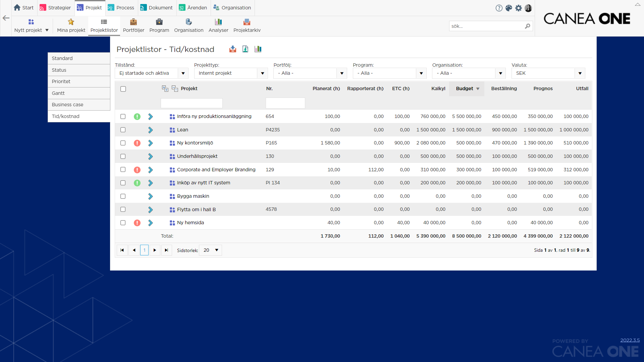This screenshot has height=362, width=644.
Task: Click red warning icon for Ny hemsida
Action: tap(137, 223)
